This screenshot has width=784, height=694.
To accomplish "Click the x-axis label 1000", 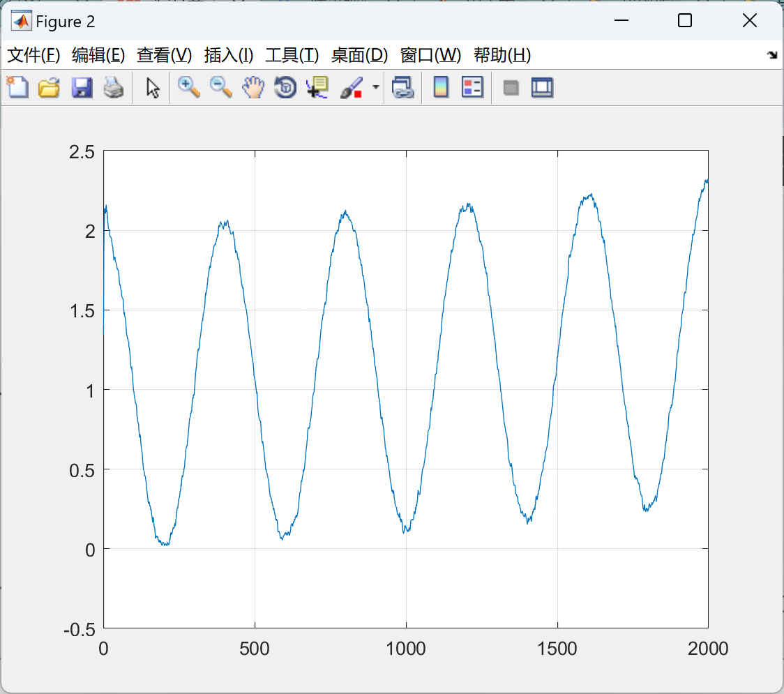I will [406, 649].
